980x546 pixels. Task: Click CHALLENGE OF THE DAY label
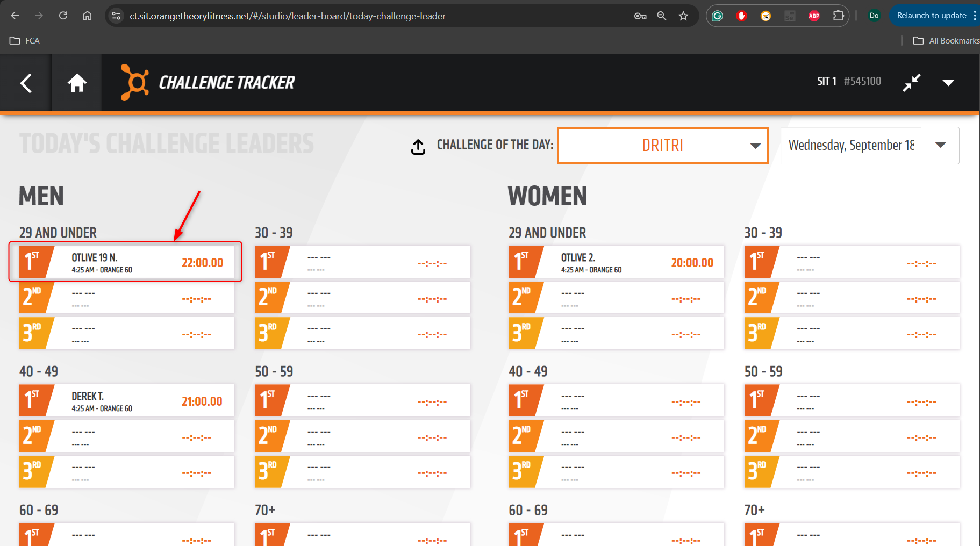[x=495, y=145]
